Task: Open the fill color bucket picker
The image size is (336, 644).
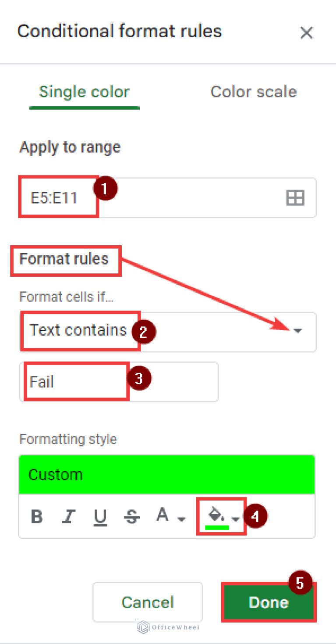Action: click(215, 516)
